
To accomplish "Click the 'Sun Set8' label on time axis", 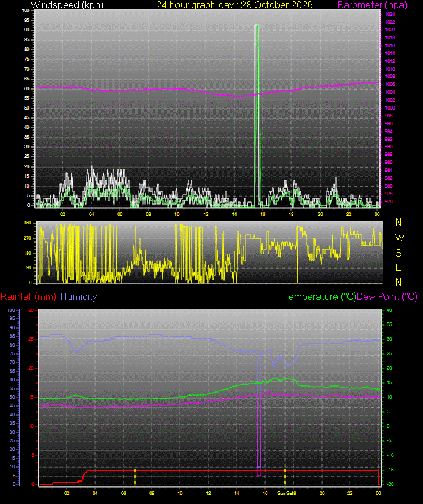I will (286, 493).
